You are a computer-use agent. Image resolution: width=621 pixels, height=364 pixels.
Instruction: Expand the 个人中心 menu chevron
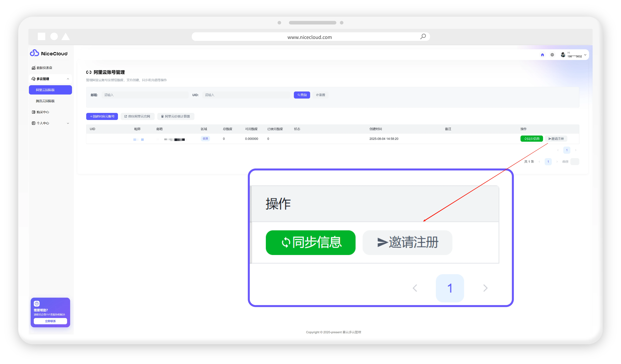(x=68, y=123)
